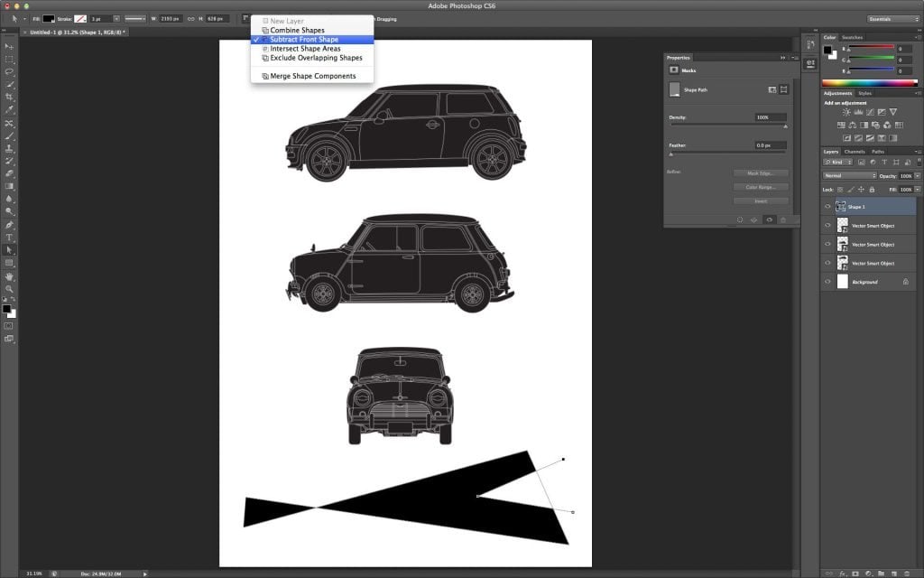Viewport: 924px width, 578px height.
Task: Select the Zoom tool
Action: coord(9,288)
